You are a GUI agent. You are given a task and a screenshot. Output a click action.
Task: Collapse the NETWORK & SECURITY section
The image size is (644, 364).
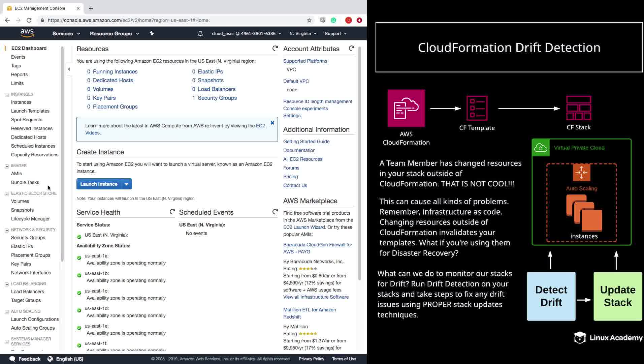coord(7,230)
